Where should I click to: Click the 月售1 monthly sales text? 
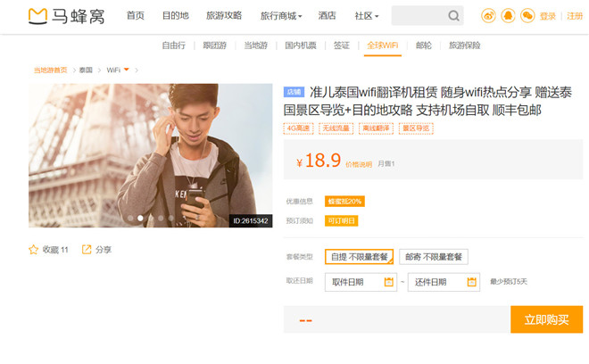[x=386, y=164]
